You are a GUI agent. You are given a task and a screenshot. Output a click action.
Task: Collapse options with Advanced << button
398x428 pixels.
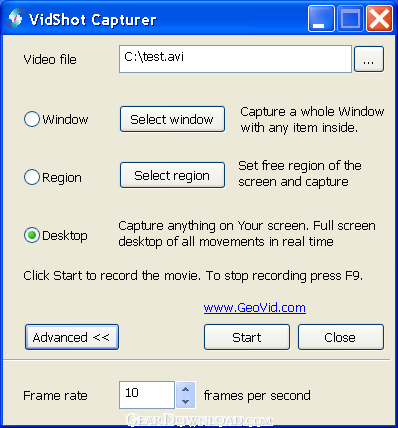(72, 337)
